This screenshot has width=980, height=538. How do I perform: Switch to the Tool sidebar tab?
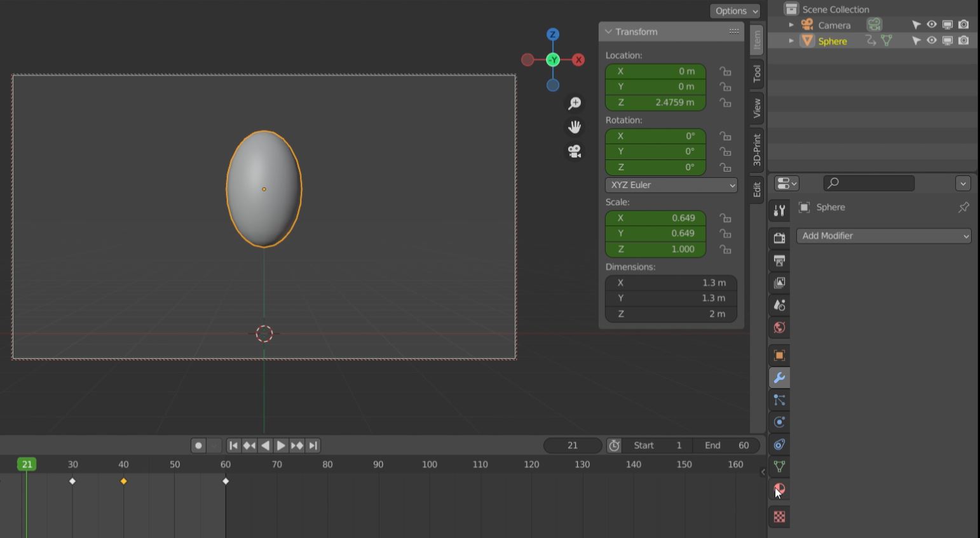click(x=756, y=74)
